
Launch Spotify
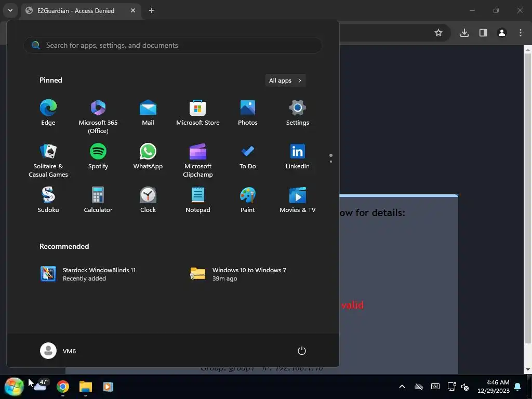(x=98, y=156)
